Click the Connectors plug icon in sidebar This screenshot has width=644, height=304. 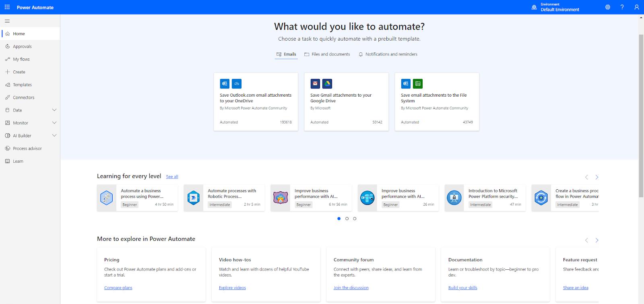point(8,97)
